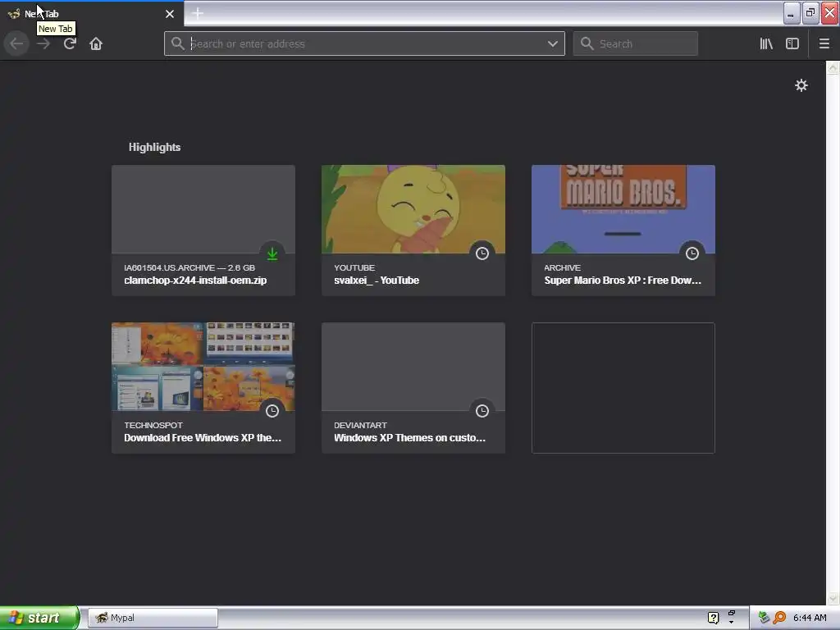Viewport: 840px width, 630px height.
Task: Click the help question-mark icon in the taskbar
Action: pyautogui.click(x=713, y=618)
